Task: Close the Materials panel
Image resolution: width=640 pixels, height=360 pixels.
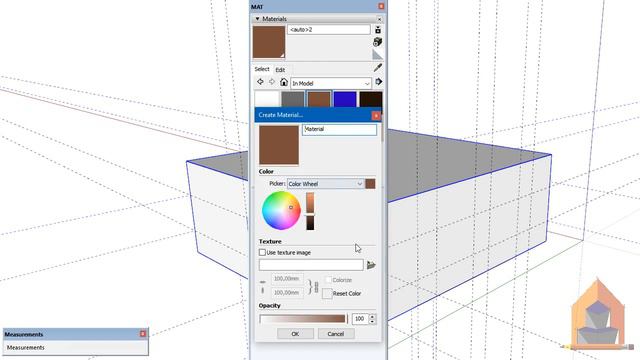Action: [379, 19]
